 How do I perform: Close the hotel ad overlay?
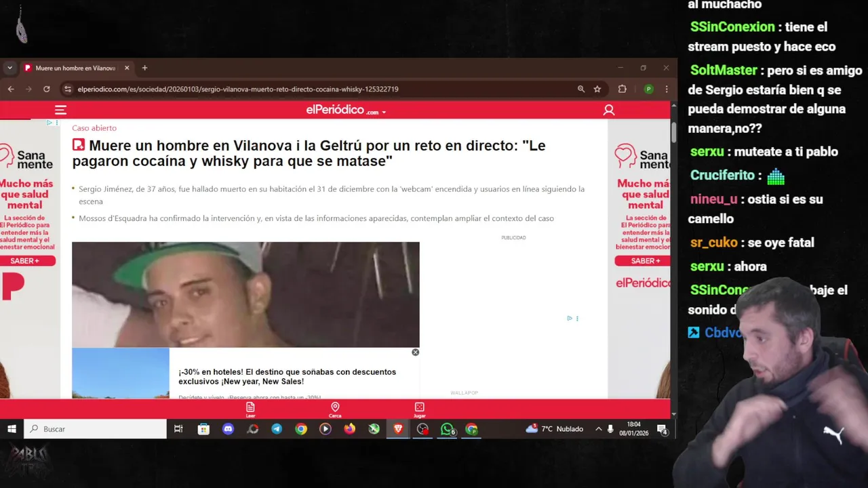tap(415, 352)
